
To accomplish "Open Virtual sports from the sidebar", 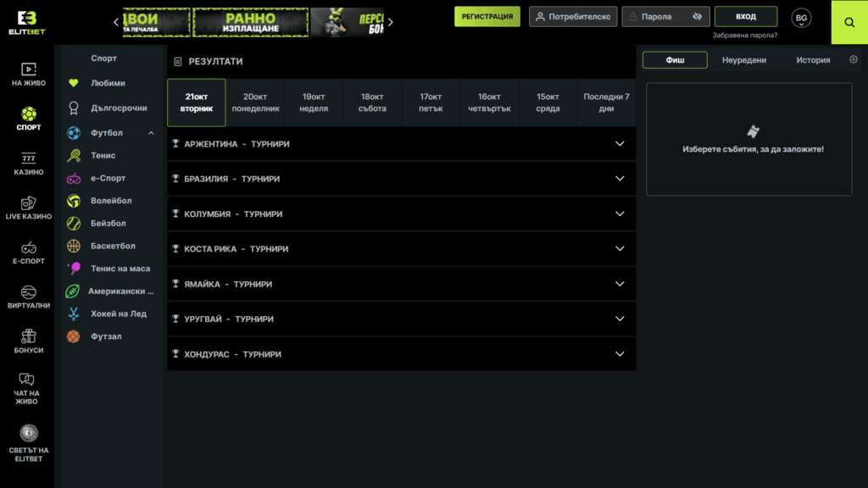I will (x=29, y=297).
